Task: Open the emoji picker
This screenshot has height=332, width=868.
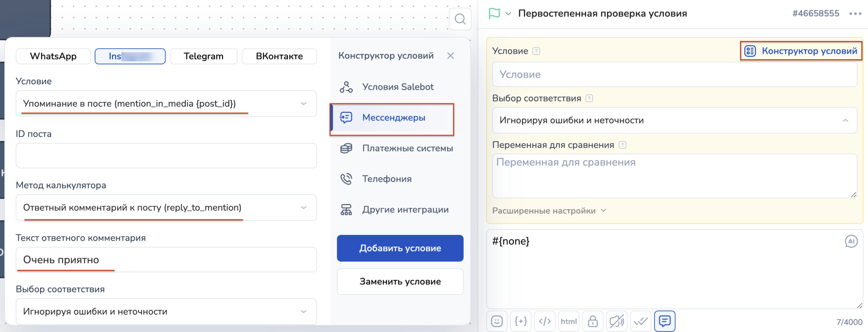Action: [x=497, y=321]
